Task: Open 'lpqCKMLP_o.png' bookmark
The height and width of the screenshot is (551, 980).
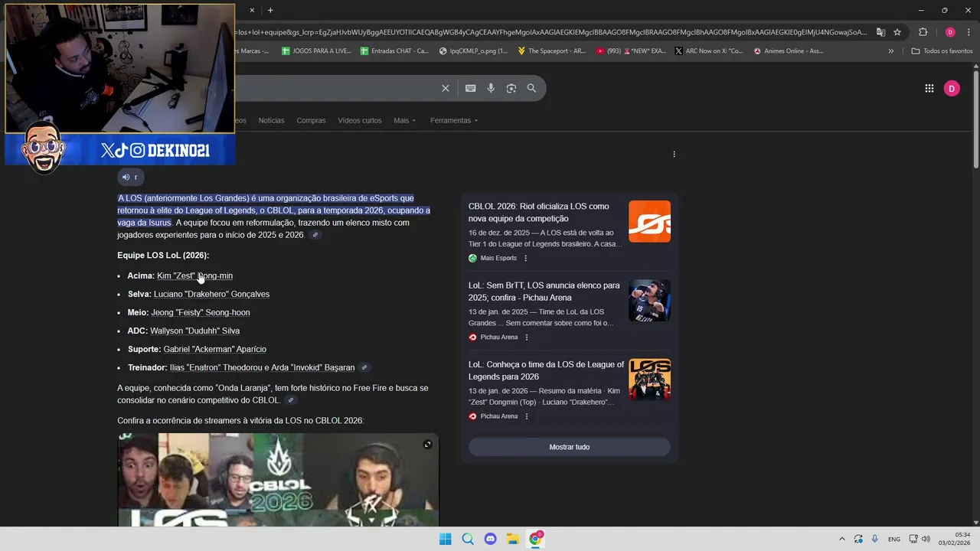Action: click(x=473, y=51)
